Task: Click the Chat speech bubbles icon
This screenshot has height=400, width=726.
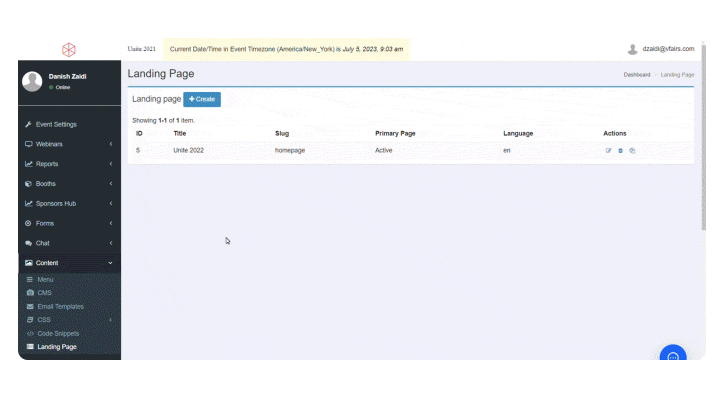Action: (28, 243)
